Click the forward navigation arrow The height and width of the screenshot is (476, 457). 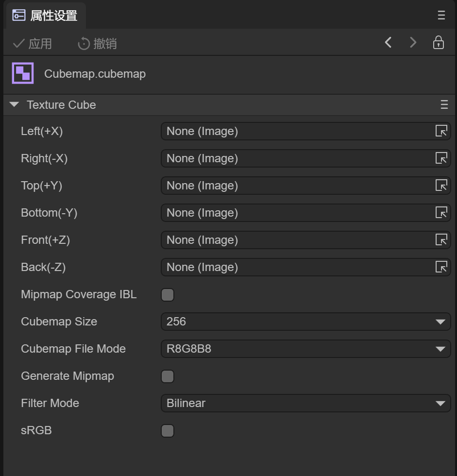point(413,43)
